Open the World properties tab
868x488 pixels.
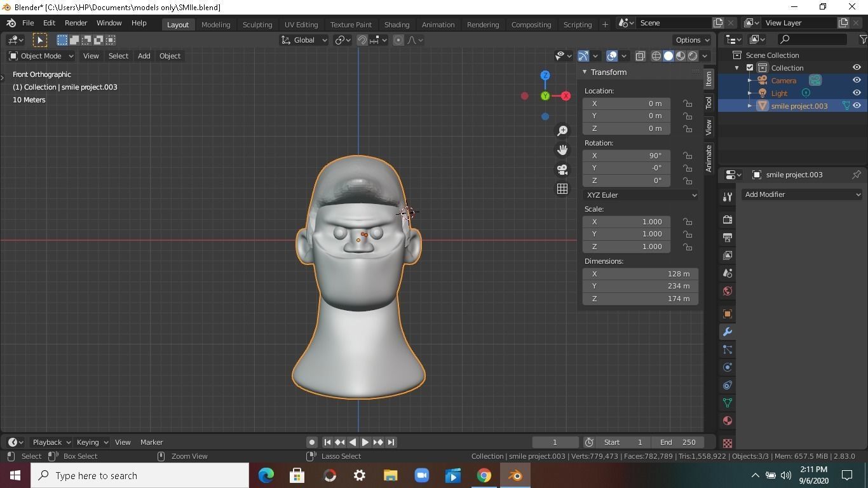[728, 291]
